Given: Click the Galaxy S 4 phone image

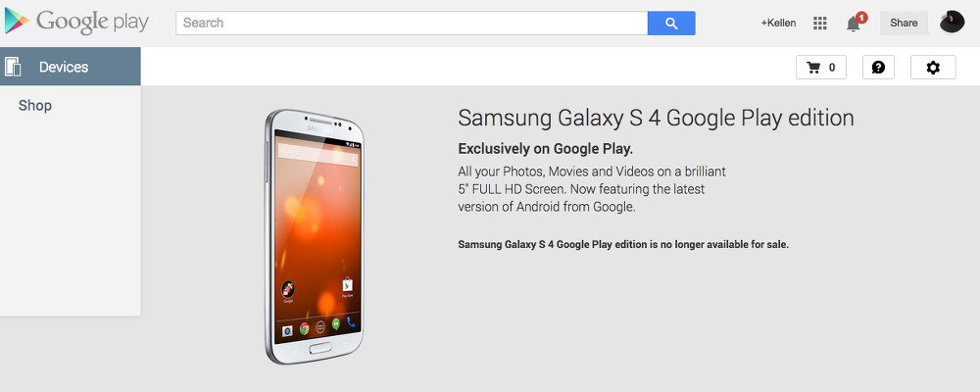Looking at the screenshot, I should 314,237.
